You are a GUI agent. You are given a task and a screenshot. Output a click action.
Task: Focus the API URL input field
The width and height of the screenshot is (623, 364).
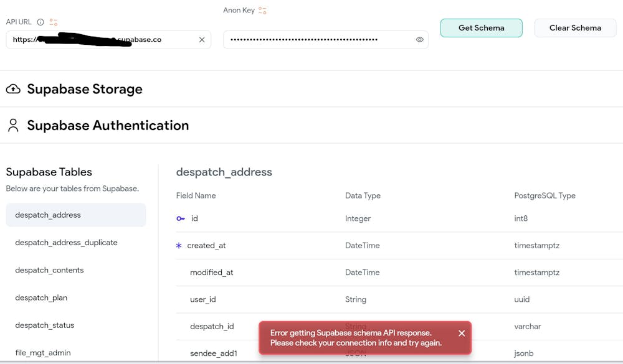pyautogui.click(x=108, y=40)
